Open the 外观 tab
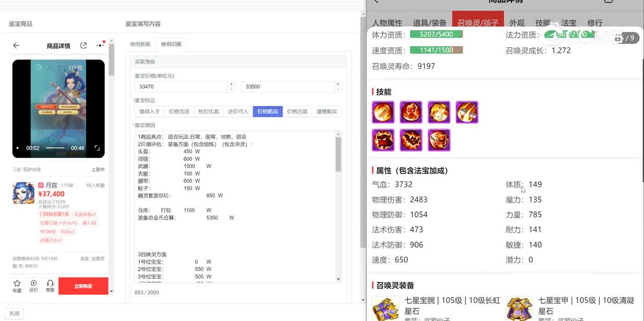The image size is (644, 321). [x=517, y=23]
